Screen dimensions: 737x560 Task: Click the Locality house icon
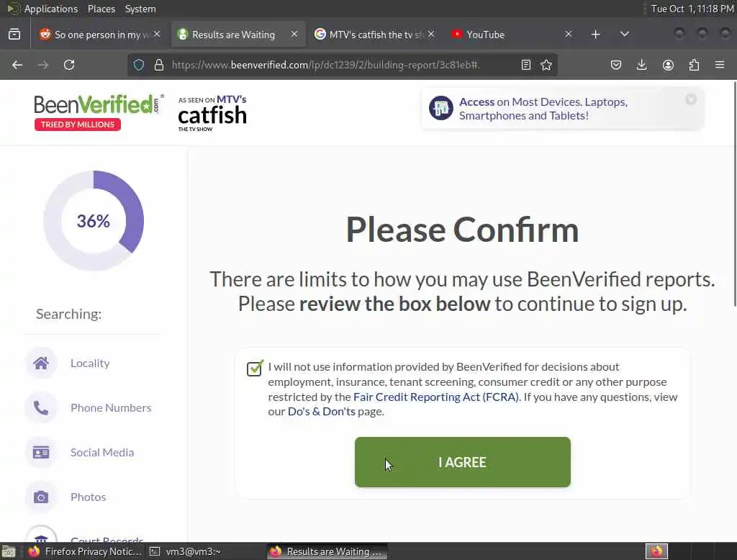point(41,363)
